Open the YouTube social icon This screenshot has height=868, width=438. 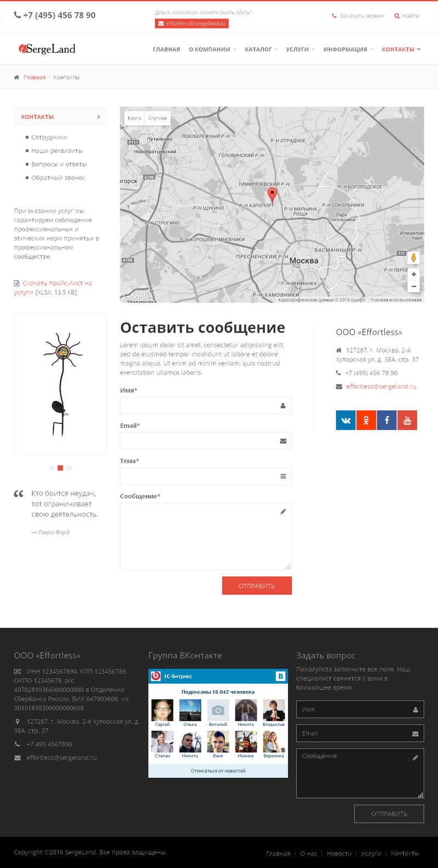point(407,420)
